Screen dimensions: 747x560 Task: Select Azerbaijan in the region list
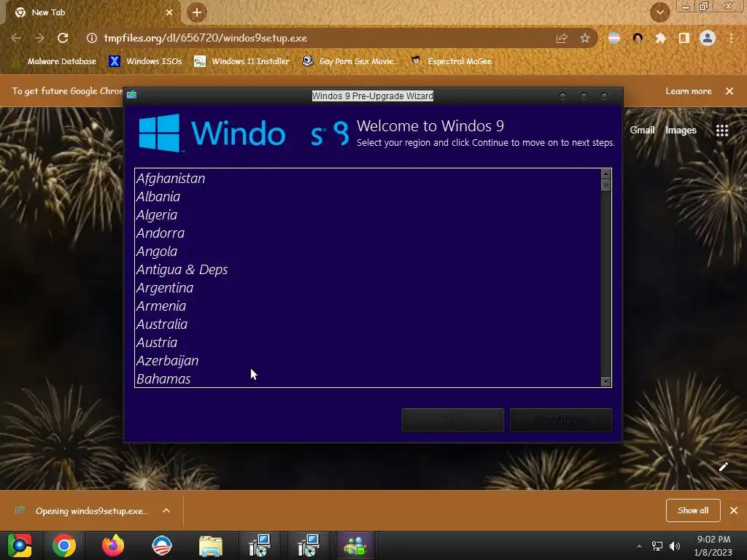tap(368, 361)
